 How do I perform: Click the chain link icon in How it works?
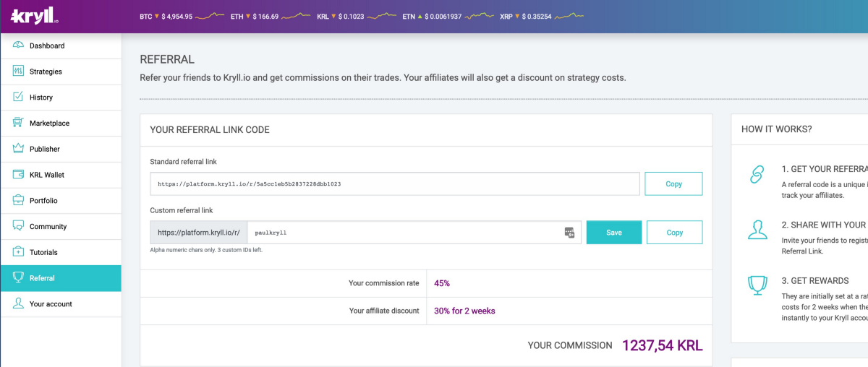point(757,175)
